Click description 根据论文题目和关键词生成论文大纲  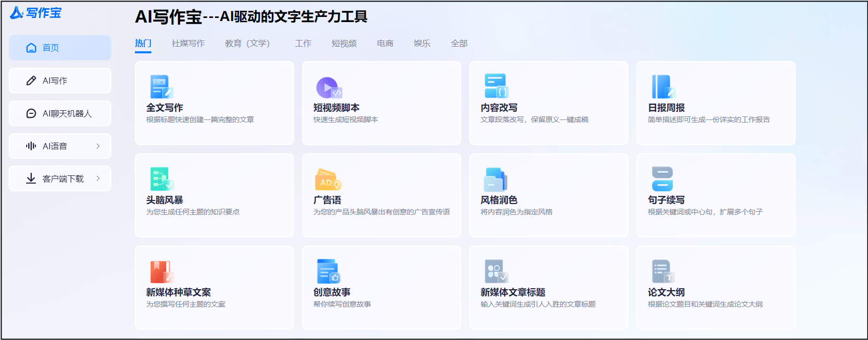(705, 304)
